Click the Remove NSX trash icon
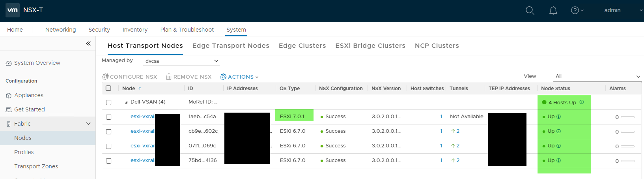This screenshot has width=644, height=179. (x=169, y=77)
